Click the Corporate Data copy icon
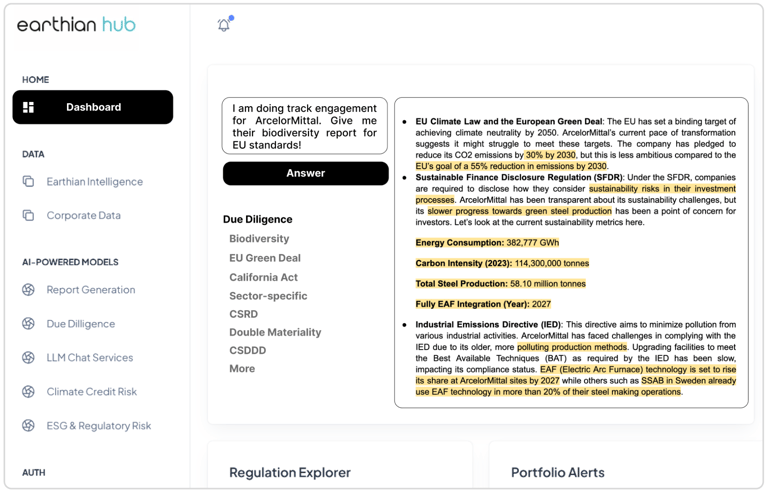The image size is (768, 492). [x=28, y=215]
